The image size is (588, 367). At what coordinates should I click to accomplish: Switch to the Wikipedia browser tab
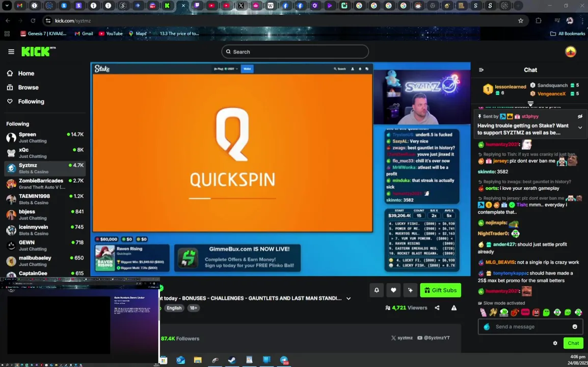[271, 6]
